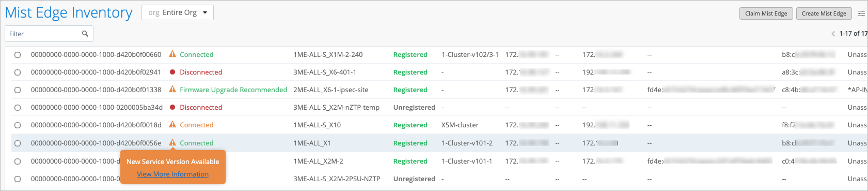Image resolution: width=868 pixels, height=191 pixels.
Task: Click cluster cell X5M-cluster
Action: click(460, 125)
